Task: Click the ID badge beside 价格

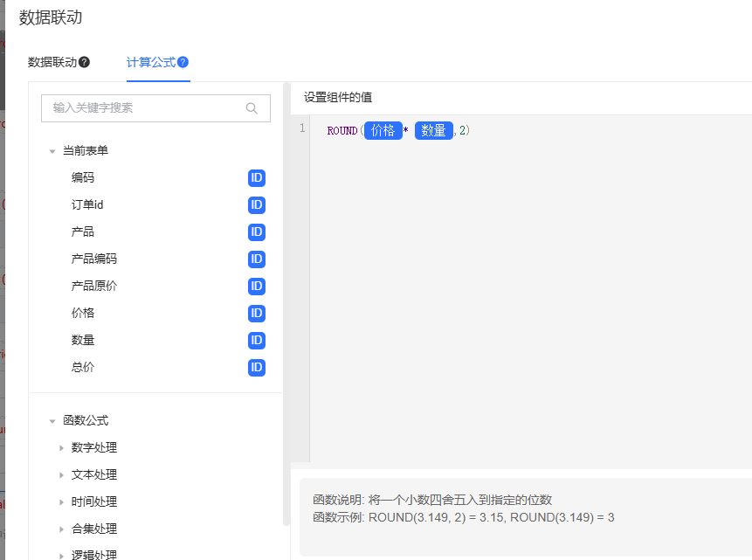Action: [257, 314]
